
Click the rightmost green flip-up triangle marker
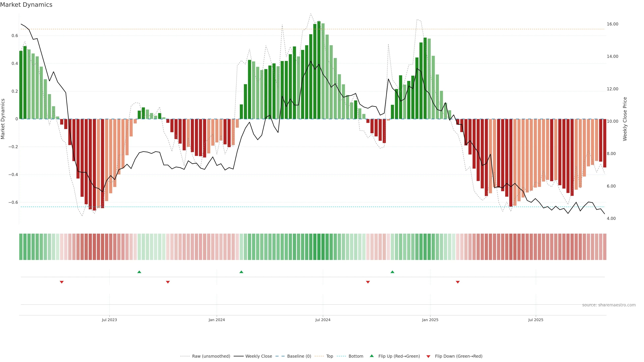click(392, 272)
